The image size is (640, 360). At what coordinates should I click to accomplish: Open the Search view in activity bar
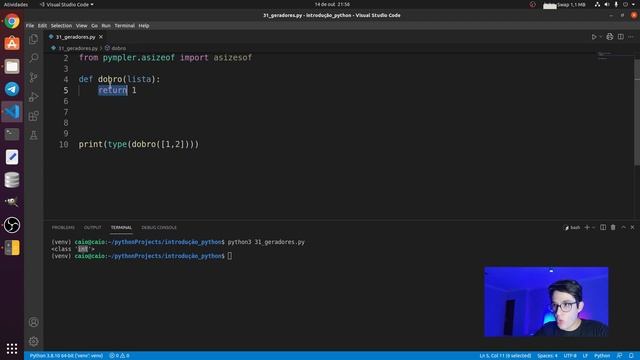(x=33, y=58)
